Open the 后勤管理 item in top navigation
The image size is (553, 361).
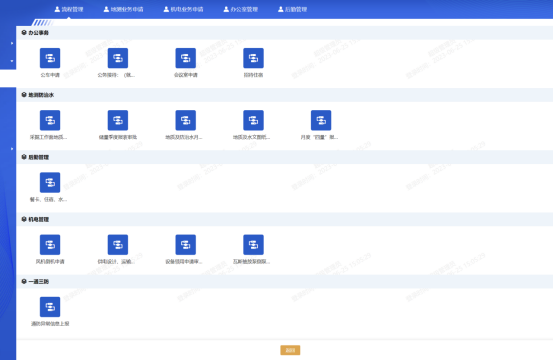(x=292, y=9)
